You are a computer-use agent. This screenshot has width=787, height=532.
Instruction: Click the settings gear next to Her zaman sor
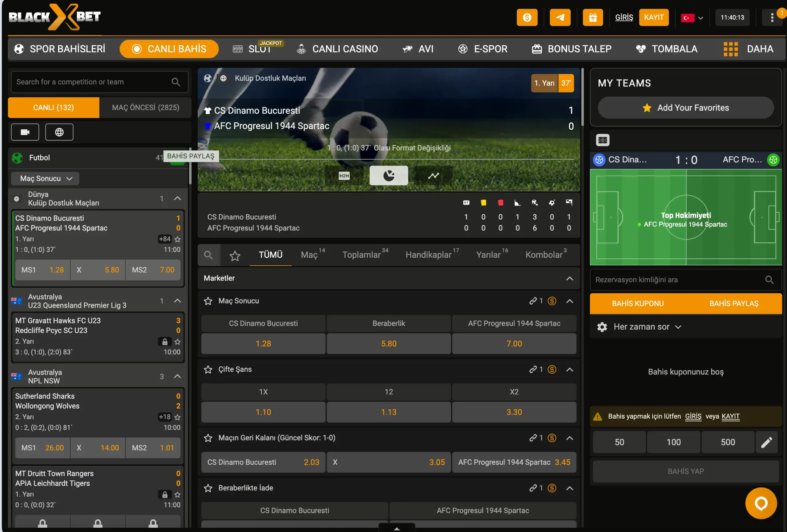point(602,327)
